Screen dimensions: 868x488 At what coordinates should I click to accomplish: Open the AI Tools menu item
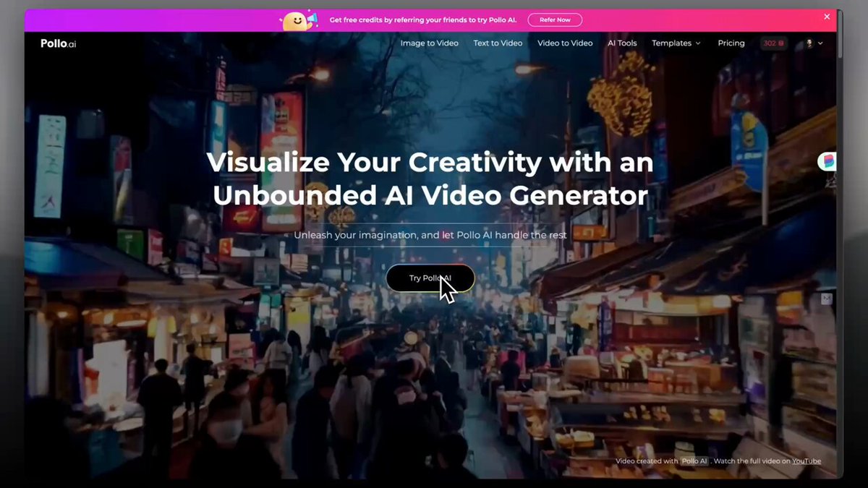622,43
